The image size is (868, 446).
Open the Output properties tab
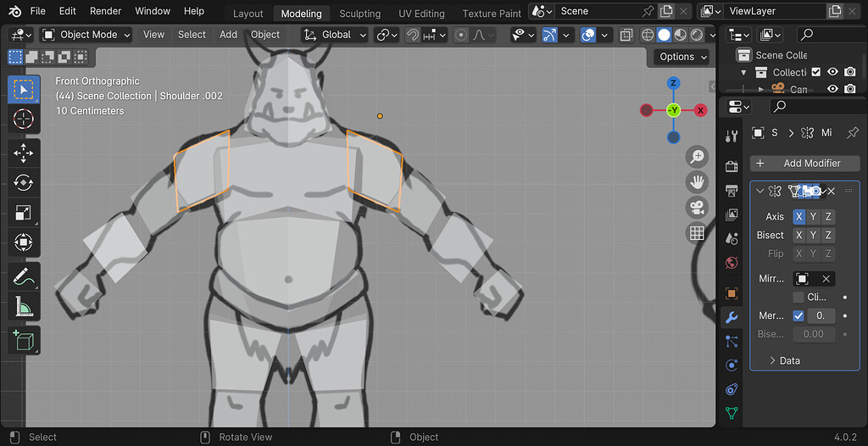[732, 191]
